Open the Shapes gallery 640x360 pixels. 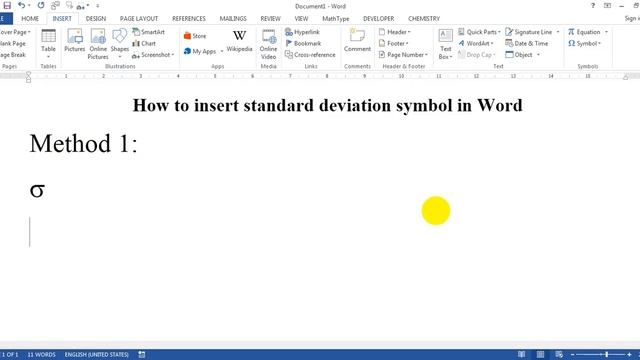point(120,44)
